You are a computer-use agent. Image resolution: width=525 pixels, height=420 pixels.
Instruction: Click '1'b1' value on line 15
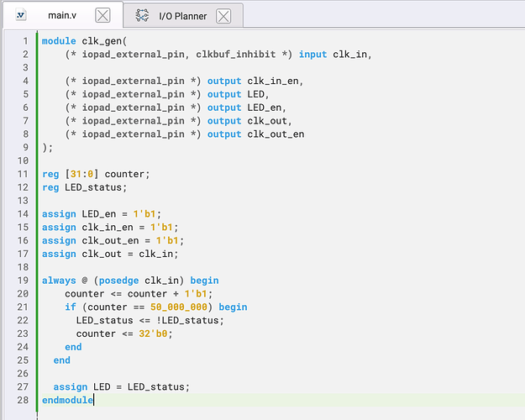161,227
